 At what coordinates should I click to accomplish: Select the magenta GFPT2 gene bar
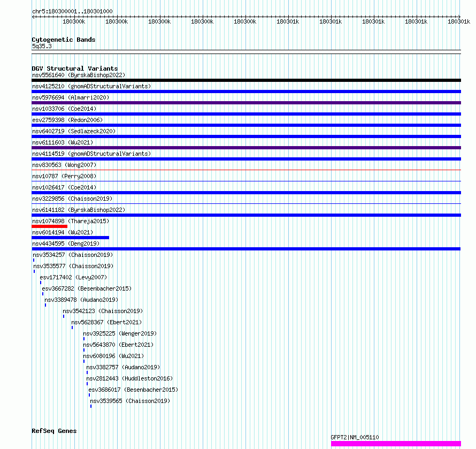[396, 444]
